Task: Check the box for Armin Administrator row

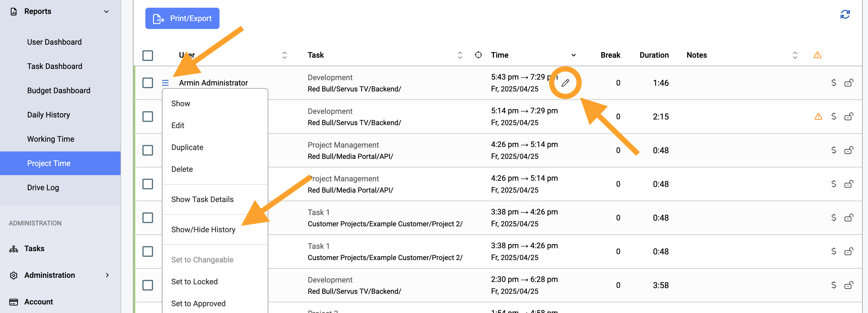Action: (x=148, y=83)
